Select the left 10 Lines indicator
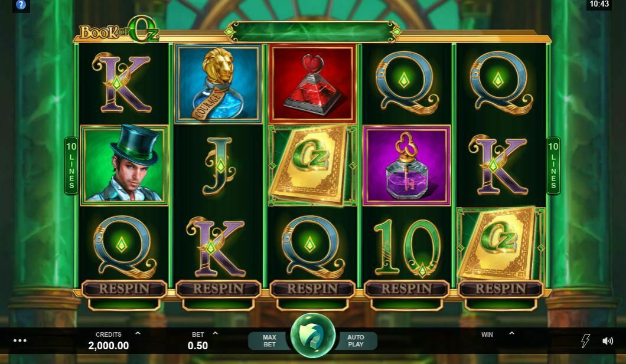This screenshot has width=626, height=364. (71, 165)
